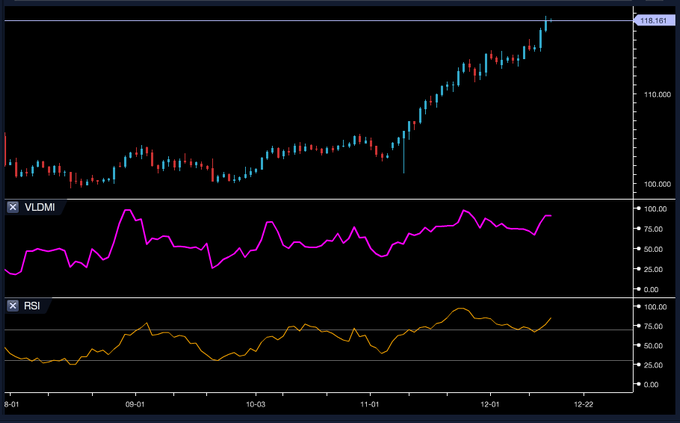Click RSI scale value 25.00
Viewport: 680px width, 423px height.
653,365
